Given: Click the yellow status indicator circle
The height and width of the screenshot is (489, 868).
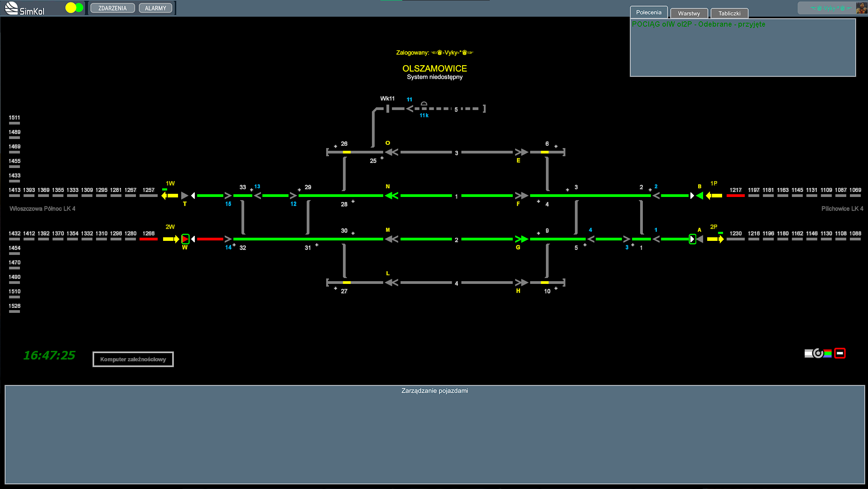Looking at the screenshot, I should click(x=70, y=8).
